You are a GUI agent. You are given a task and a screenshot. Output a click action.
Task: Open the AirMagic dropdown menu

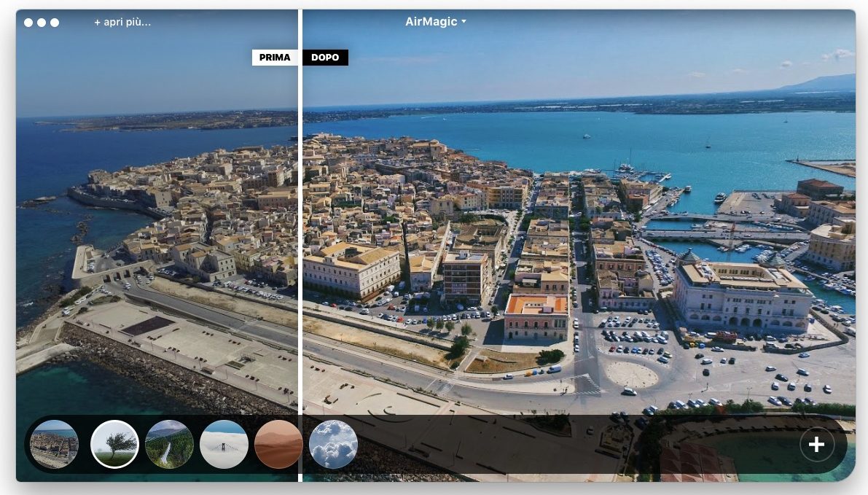(436, 22)
